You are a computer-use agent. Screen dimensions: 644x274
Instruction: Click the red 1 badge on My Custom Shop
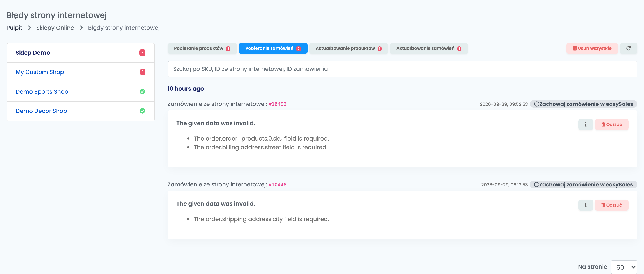coord(143,72)
